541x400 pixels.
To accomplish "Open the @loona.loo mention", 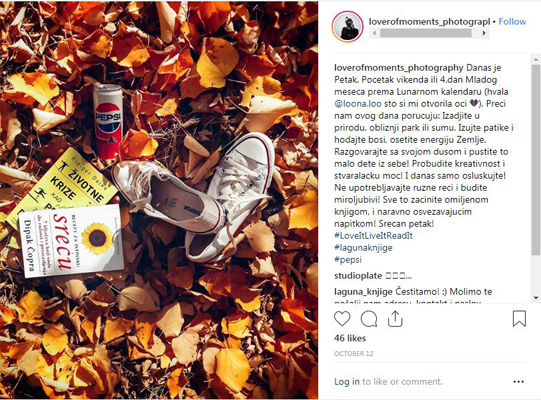I will 358,104.
